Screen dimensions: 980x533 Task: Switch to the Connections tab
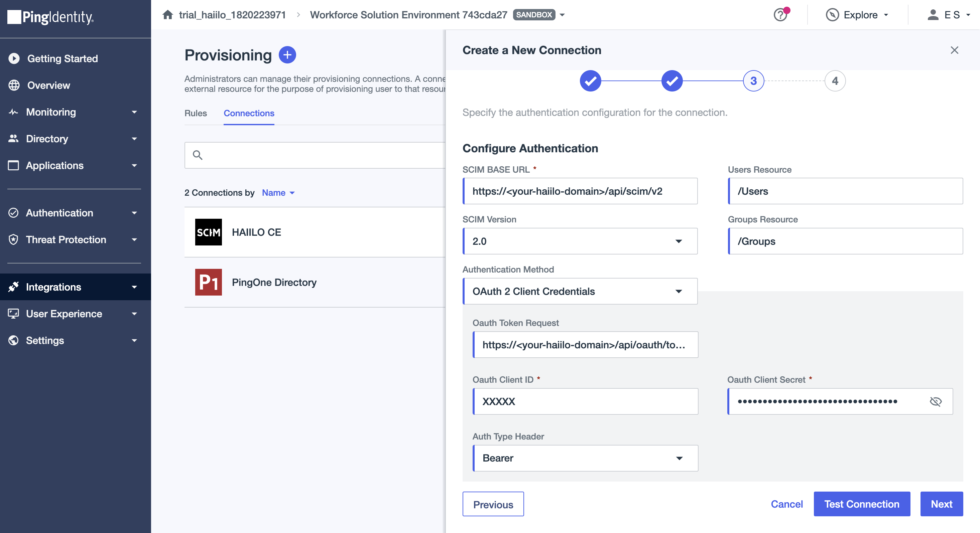pyautogui.click(x=249, y=113)
